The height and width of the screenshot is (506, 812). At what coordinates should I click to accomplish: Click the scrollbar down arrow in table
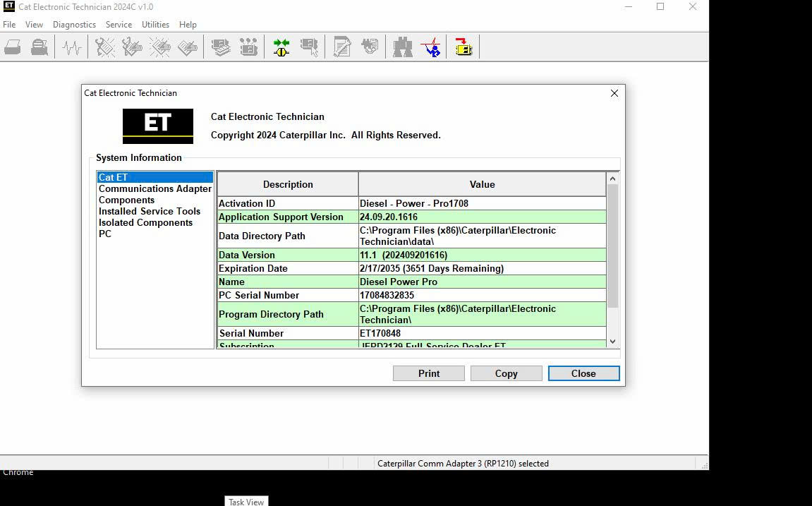pyautogui.click(x=612, y=342)
